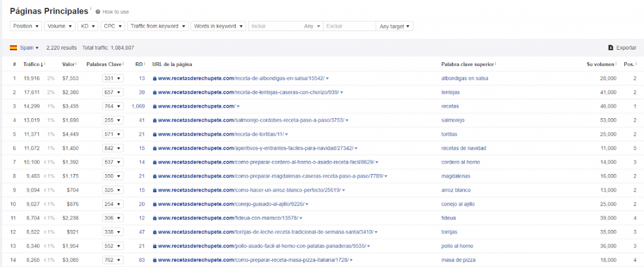Open the KD filter dropdown

[x=88, y=26]
